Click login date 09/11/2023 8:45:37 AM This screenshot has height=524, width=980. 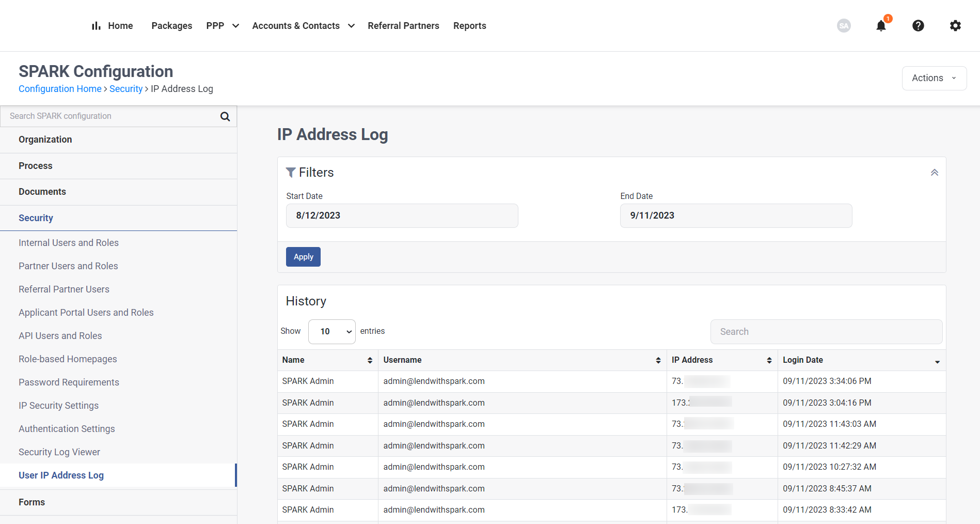[827, 489]
